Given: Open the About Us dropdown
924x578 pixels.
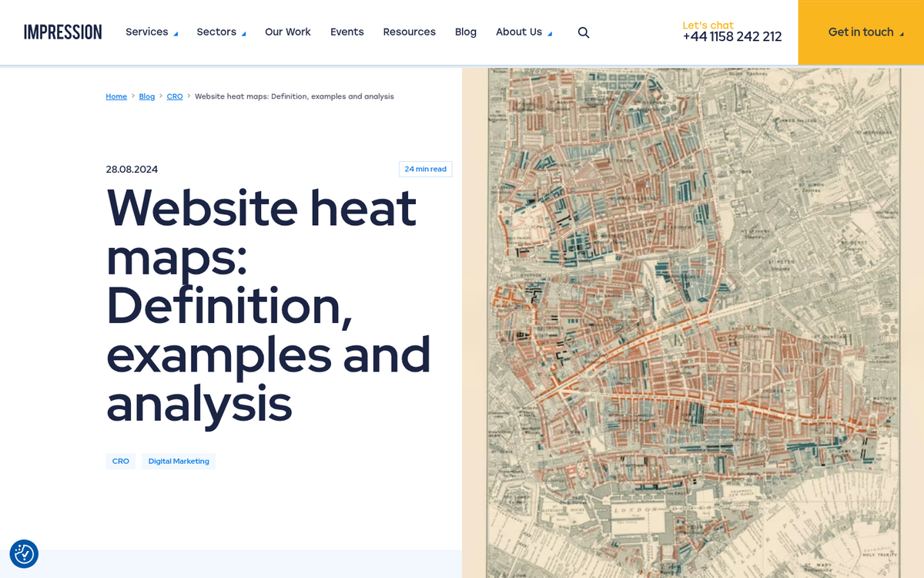Looking at the screenshot, I should 518,32.
